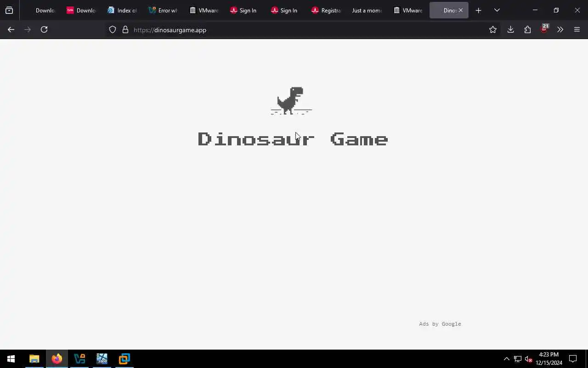Image resolution: width=588 pixels, height=368 pixels.
Task: Switch to the first Sign In tab
Action: point(245,10)
